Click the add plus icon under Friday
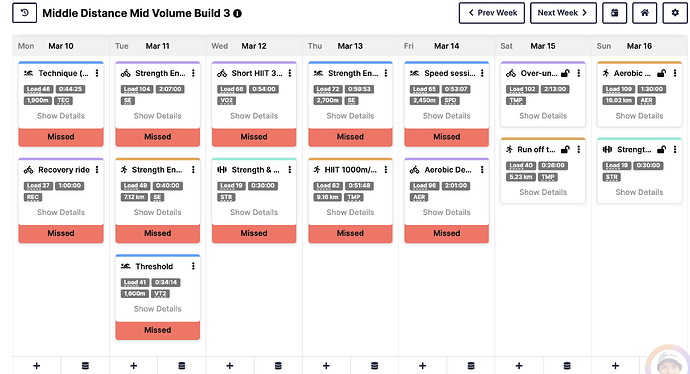This screenshot has width=690, height=374. (x=422, y=366)
